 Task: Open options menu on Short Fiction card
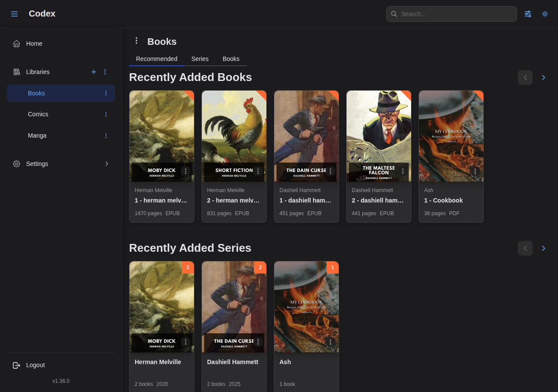(258, 171)
